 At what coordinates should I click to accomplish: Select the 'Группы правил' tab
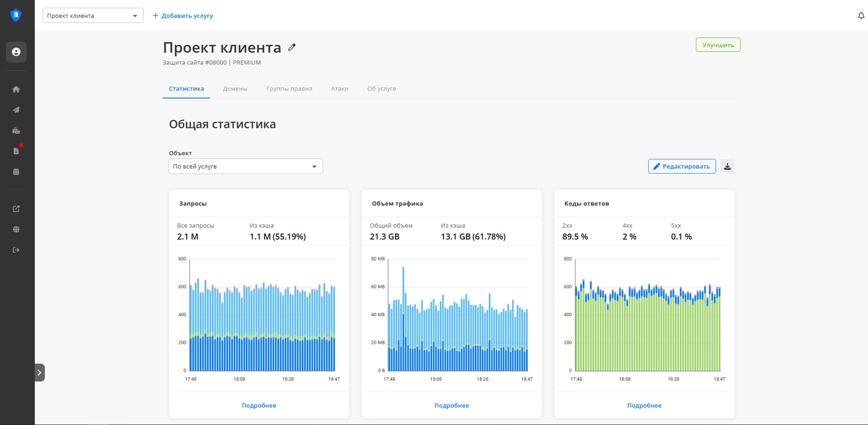click(x=289, y=89)
